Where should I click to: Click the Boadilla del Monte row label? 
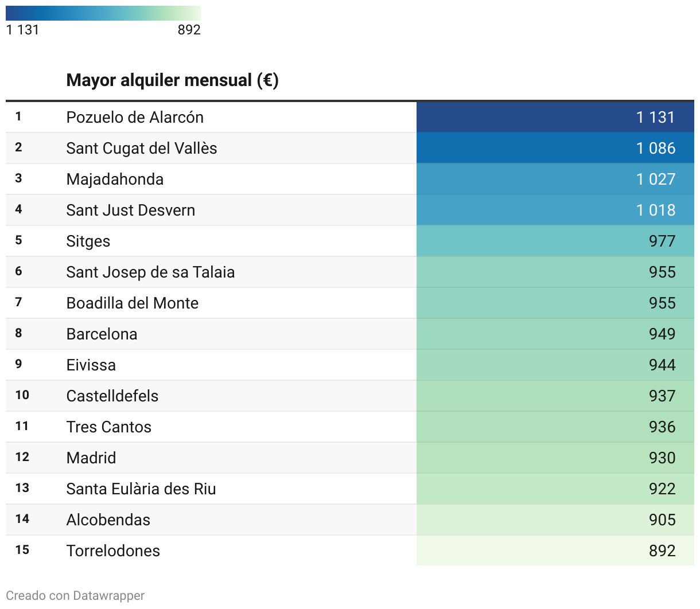coord(133,303)
